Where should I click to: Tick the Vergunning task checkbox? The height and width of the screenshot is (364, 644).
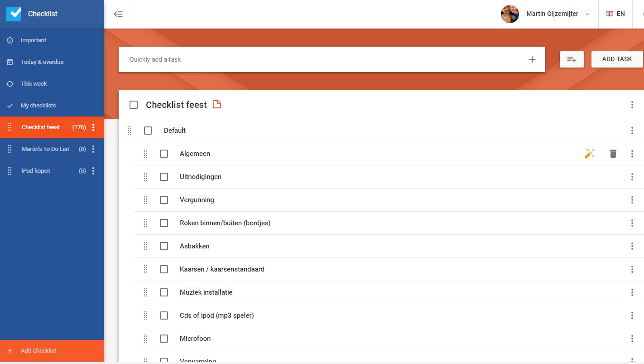(164, 200)
